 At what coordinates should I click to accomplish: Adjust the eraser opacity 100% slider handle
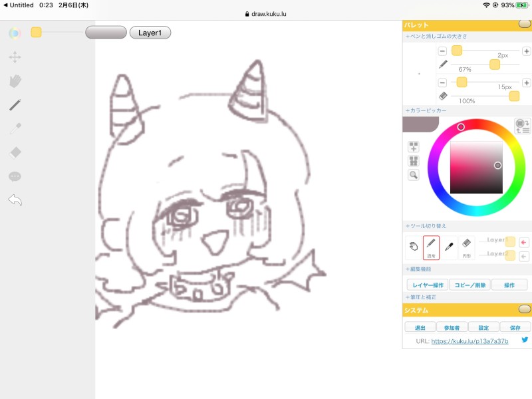point(514,96)
